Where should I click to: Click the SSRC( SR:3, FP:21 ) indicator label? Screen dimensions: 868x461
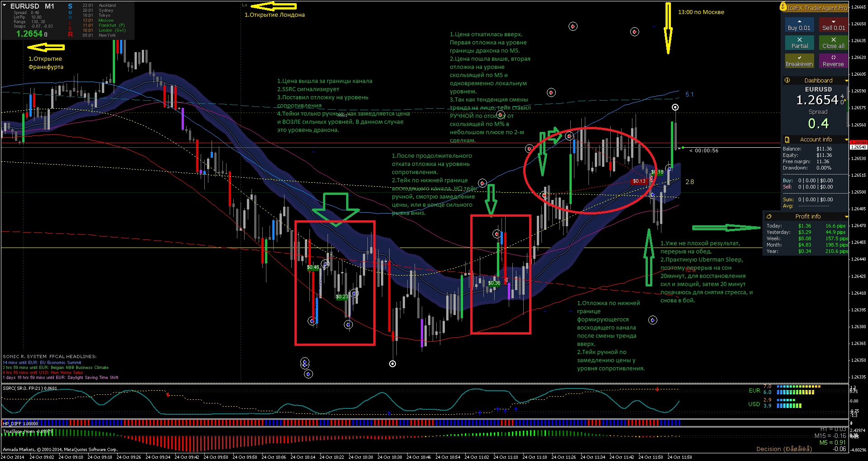[x=30, y=388]
